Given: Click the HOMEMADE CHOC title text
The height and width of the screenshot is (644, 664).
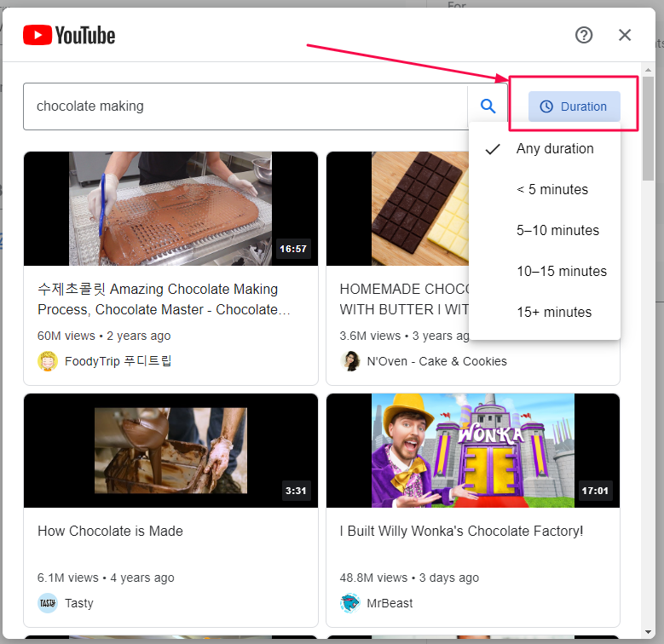Looking at the screenshot, I should point(404,300).
